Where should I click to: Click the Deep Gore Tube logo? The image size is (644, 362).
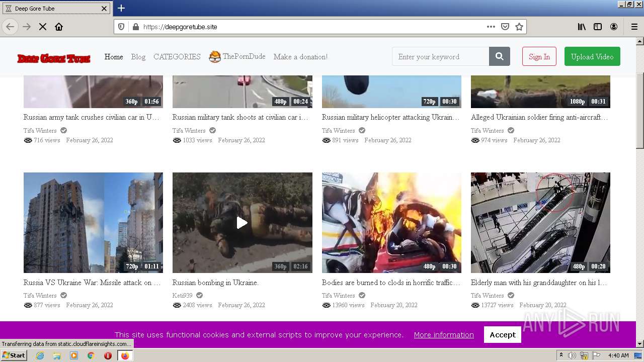[54, 58]
